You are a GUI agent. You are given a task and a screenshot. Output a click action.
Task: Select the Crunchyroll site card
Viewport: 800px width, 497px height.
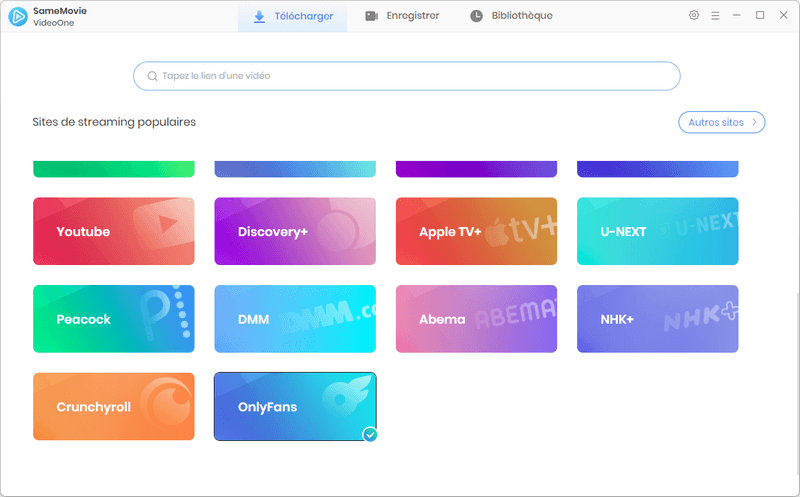coord(114,406)
